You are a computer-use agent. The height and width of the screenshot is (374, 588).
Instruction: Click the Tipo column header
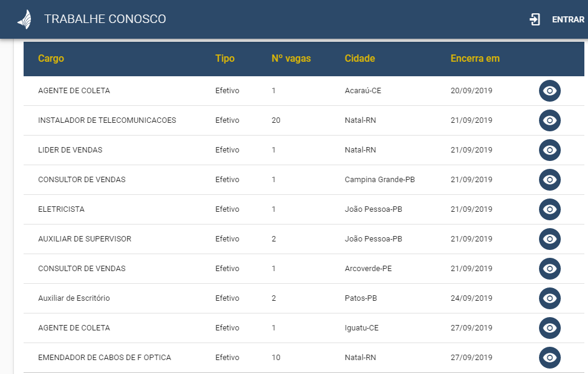[224, 59]
